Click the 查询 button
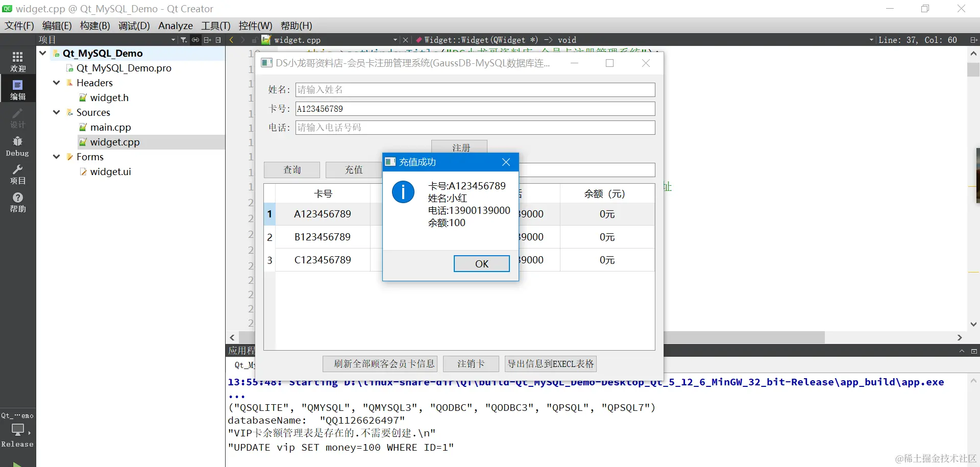 (x=292, y=170)
